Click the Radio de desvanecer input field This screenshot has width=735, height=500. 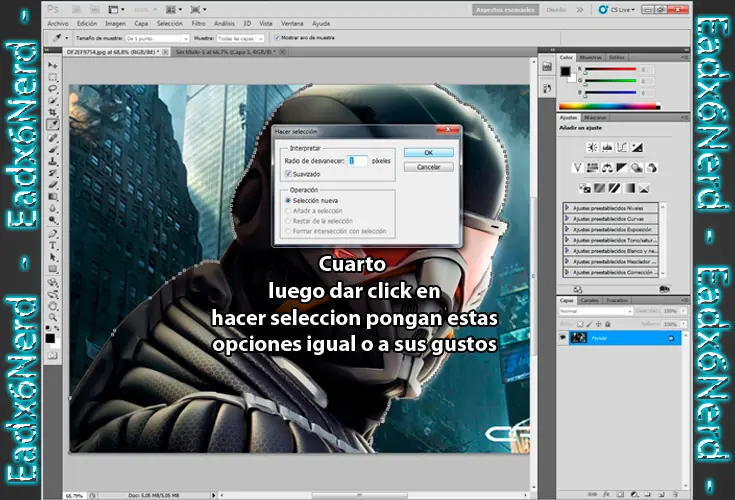click(356, 161)
